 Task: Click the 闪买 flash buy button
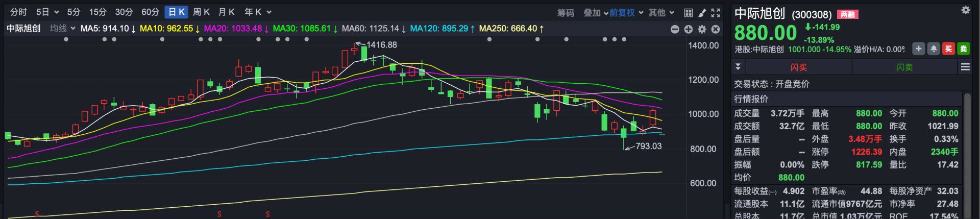coord(799,67)
